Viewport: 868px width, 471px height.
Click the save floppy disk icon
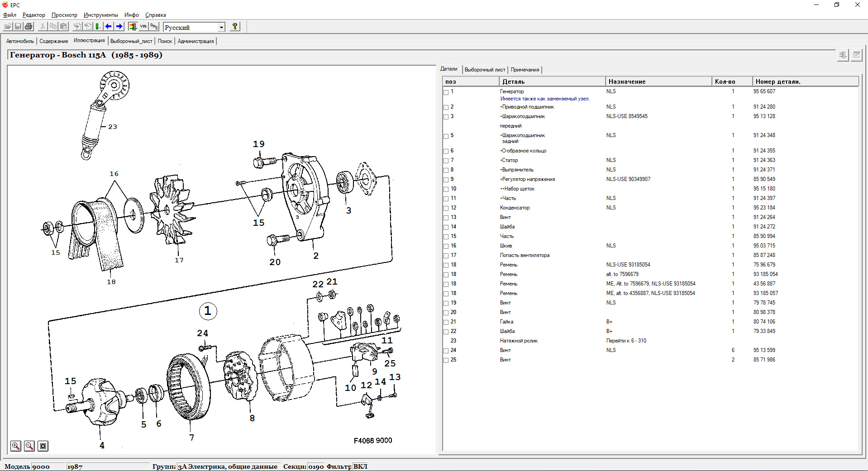(18, 27)
